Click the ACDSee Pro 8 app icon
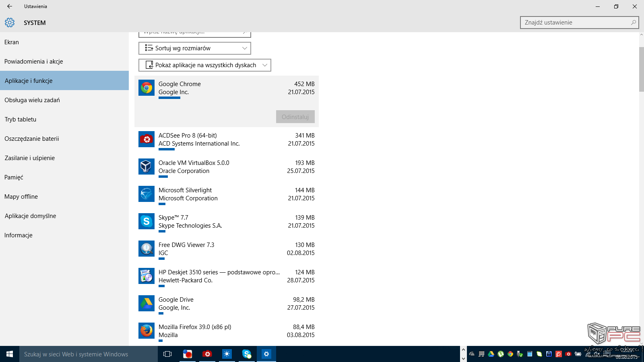Image resolution: width=644 pixels, height=362 pixels. 147,139
